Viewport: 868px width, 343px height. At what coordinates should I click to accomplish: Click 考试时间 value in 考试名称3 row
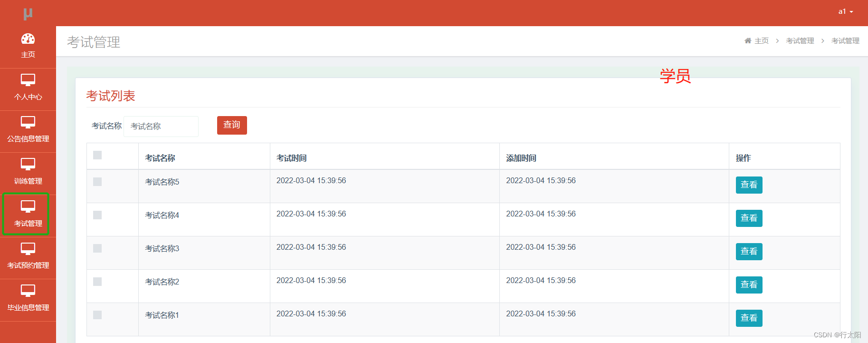(311, 247)
